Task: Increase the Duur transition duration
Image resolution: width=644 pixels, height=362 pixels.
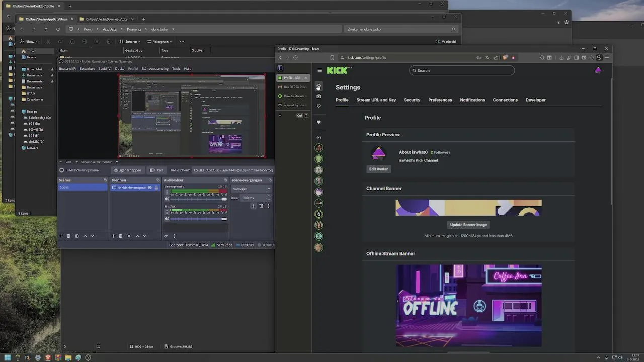Action: [269, 196]
